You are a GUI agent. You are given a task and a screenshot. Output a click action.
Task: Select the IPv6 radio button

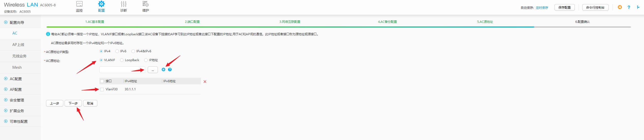pos(117,51)
